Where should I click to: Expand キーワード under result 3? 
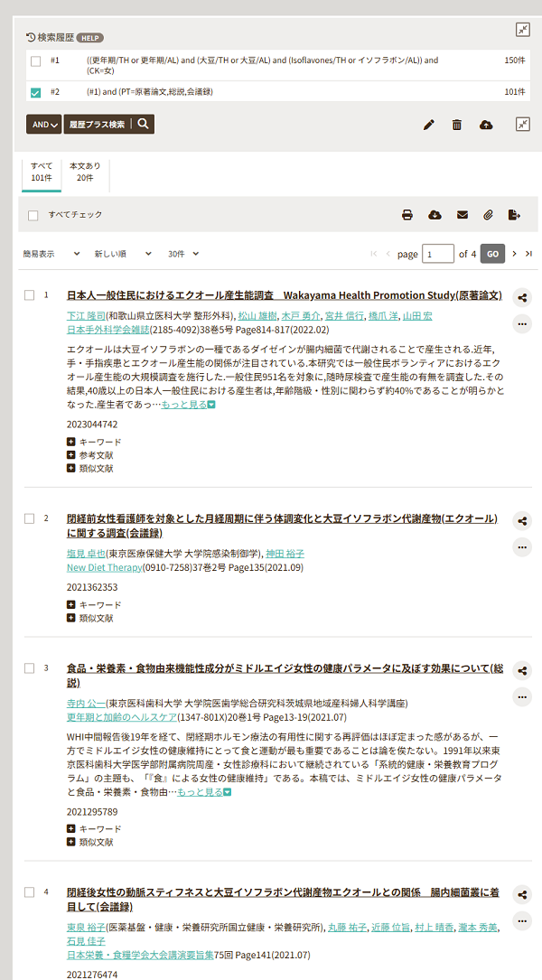point(94,829)
